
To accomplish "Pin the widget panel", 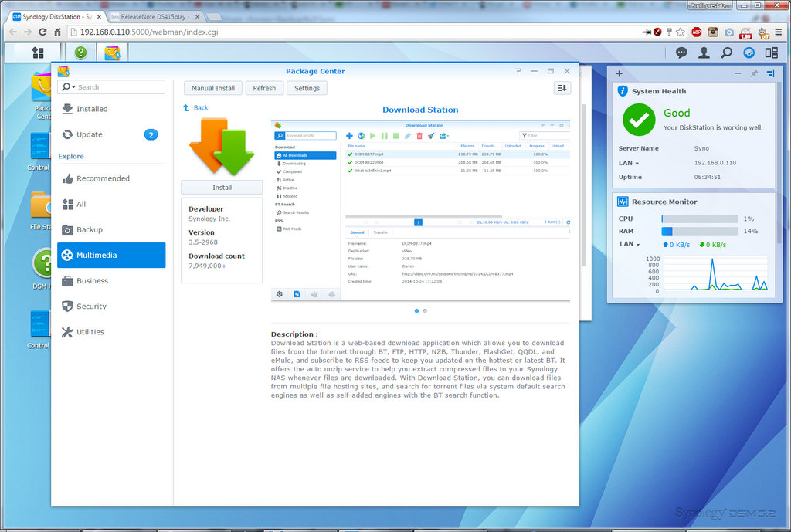I will coord(754,73).
